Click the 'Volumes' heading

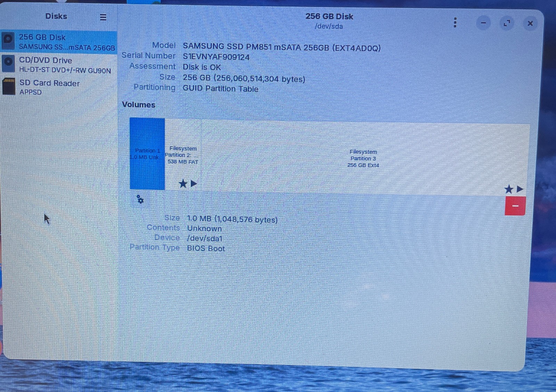tap(139, 105)
